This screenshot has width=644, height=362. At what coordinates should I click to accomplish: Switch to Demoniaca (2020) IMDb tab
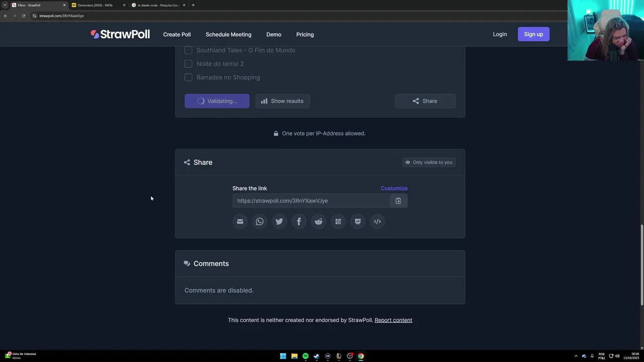(98, 5)
